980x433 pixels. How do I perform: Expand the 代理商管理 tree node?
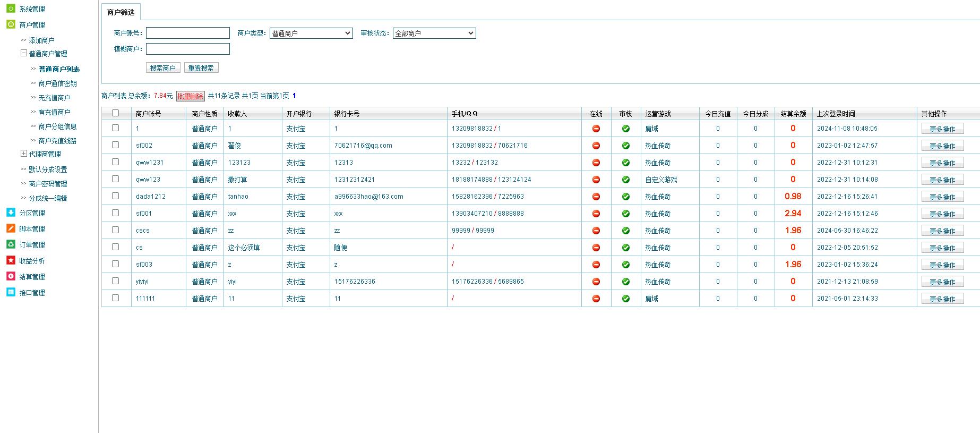[23, 153]
